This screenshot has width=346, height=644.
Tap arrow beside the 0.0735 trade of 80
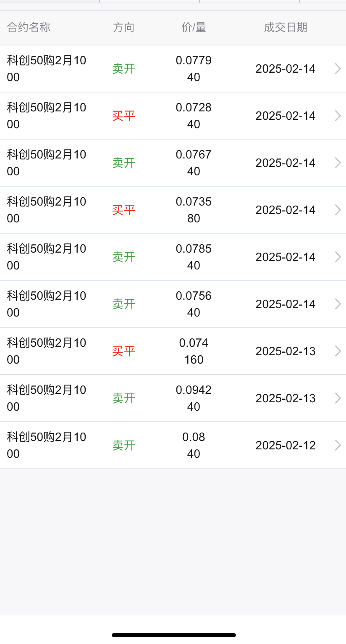(x=338, y=210)
